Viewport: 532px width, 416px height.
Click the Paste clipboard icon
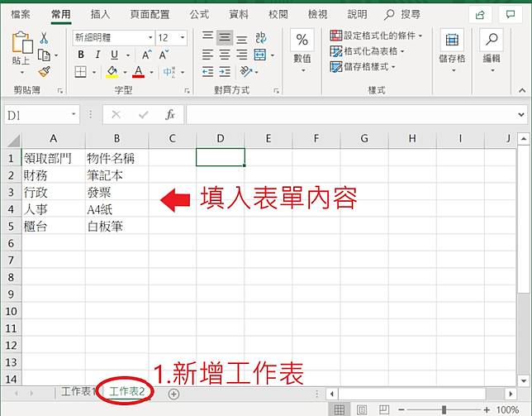click(x=22, y=42)
